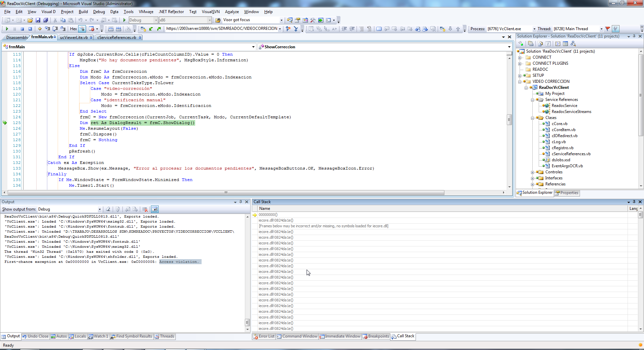Click the Step Over icon
644x350 pixels.
point(55,29)
